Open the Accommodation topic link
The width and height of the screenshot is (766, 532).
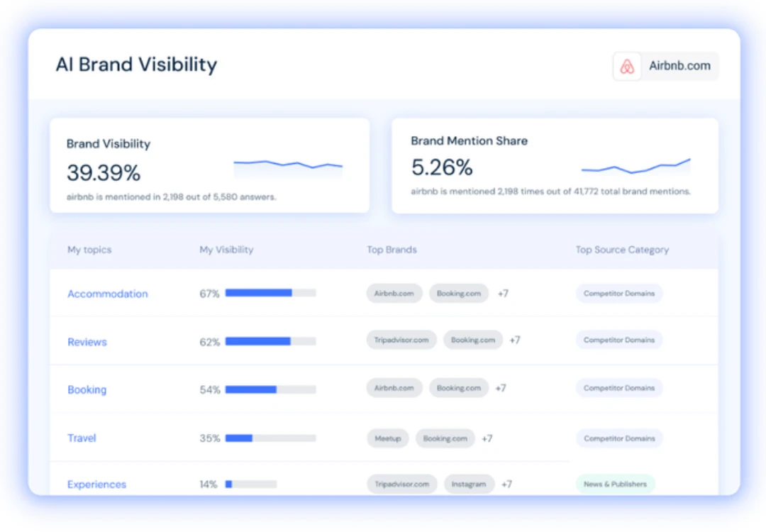tap(108, 294)
